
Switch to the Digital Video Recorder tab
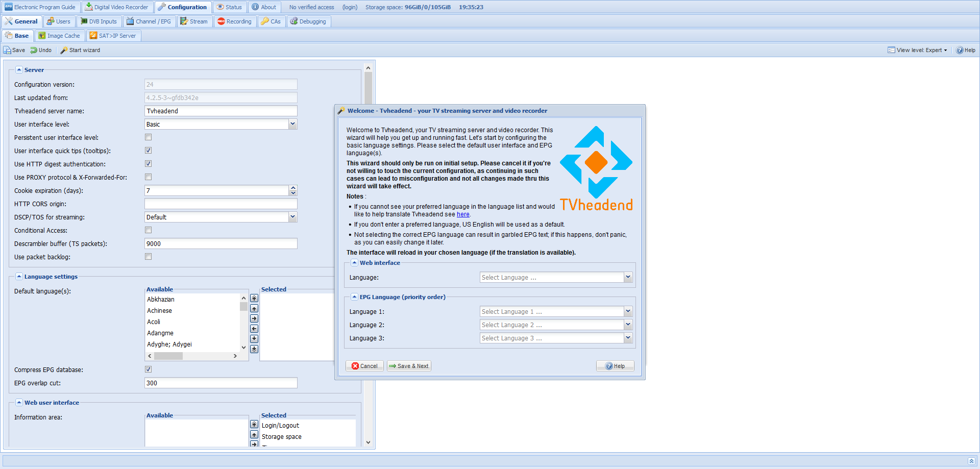[117, 7]
